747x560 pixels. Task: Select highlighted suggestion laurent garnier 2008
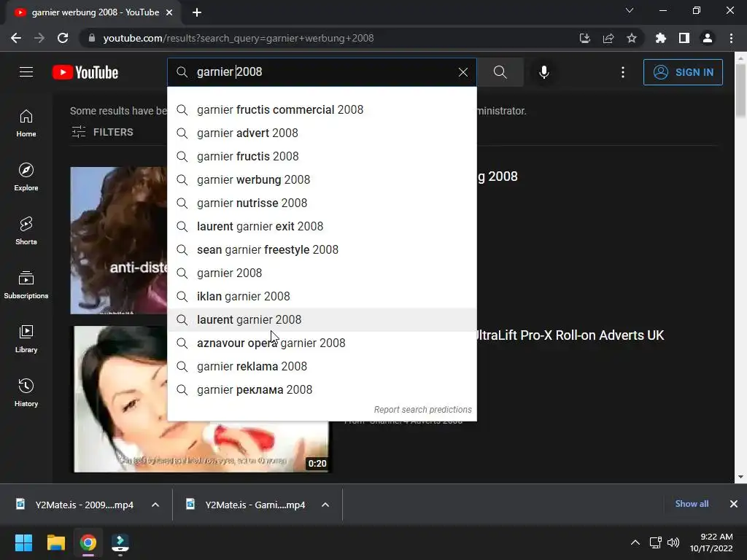[322, 319]
